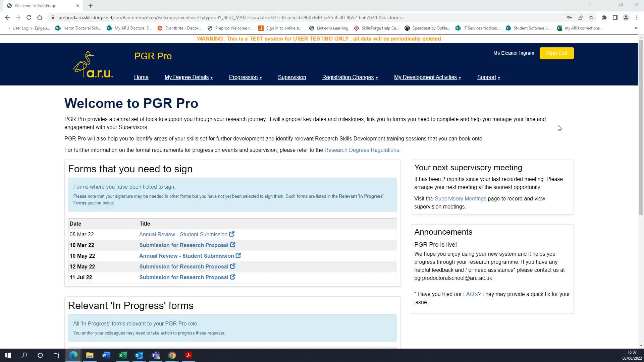Click the ARU heron logo
Image resolution: width=644 pixels, height=362 pixels.
point(93,64)
